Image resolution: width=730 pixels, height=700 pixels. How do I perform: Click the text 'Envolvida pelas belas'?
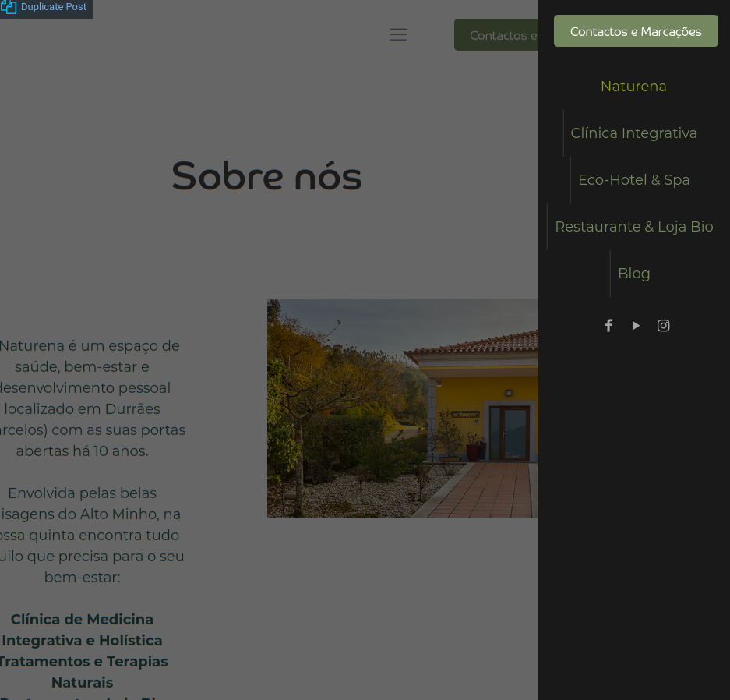click(x=83, y=493)
